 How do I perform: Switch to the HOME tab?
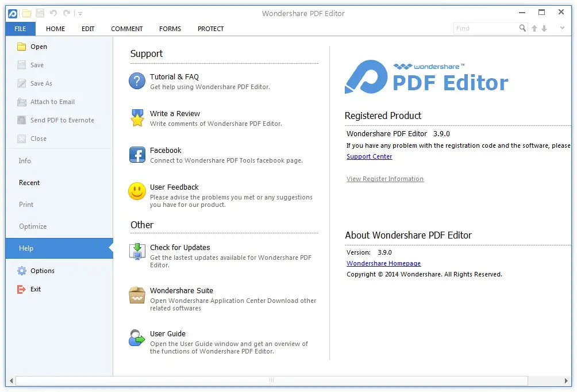click(x=55, y=29)
